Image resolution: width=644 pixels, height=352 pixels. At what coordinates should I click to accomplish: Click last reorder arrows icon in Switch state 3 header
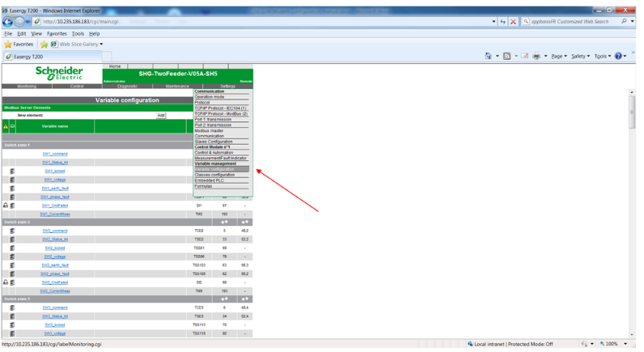click(x=245, y=299)
